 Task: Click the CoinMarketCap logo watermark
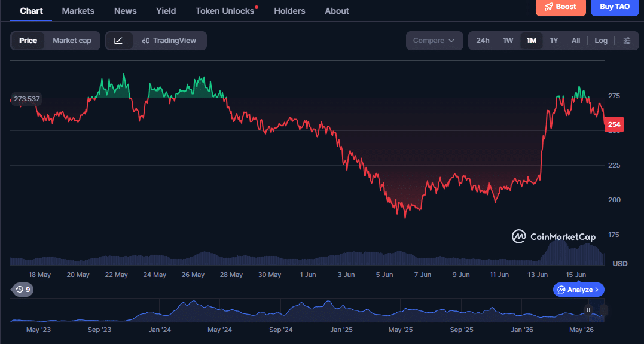(x=554, y=236)
